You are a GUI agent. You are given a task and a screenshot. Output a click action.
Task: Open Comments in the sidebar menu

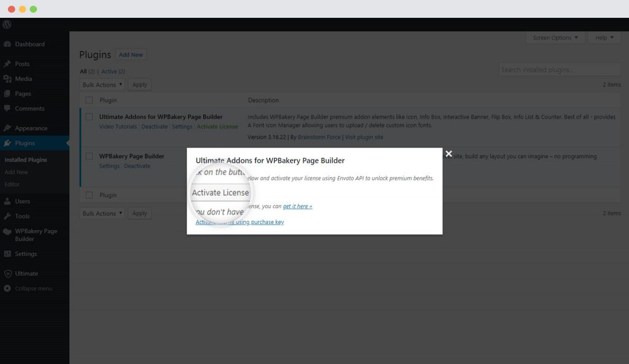click(x=29, y=108)
